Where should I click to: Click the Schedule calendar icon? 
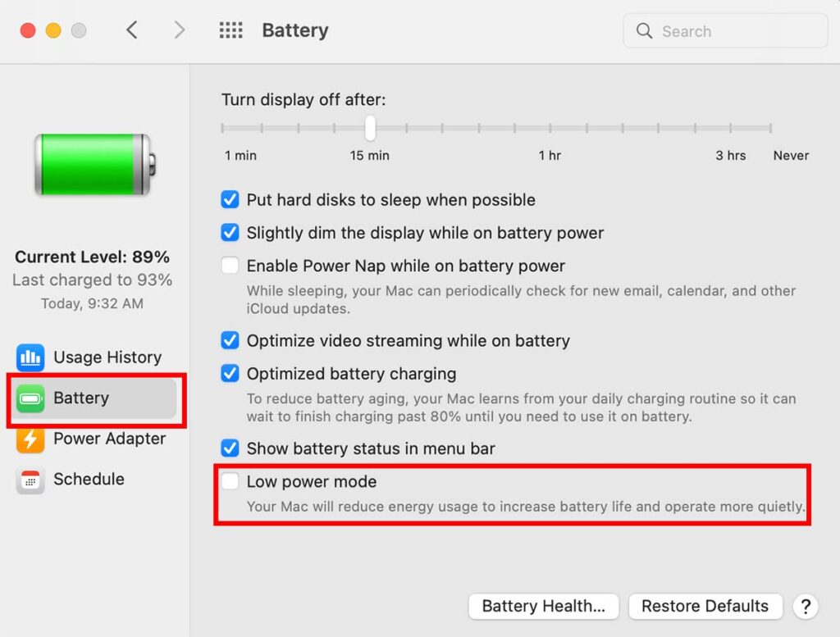(30, 480)
